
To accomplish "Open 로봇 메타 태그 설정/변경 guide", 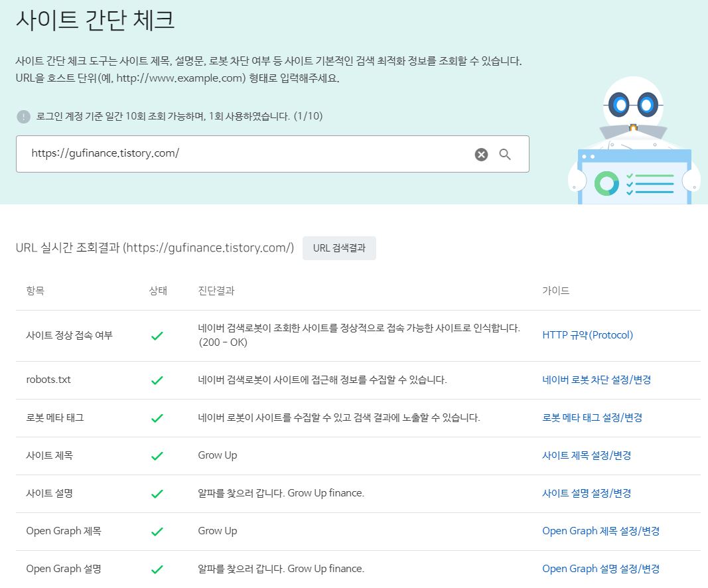I will point(592,417).
